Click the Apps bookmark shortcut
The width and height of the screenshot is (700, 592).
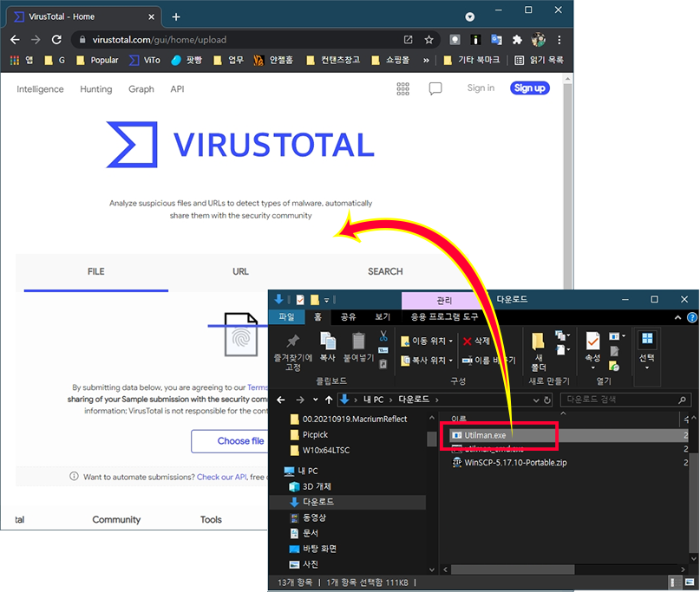(21, 60)
